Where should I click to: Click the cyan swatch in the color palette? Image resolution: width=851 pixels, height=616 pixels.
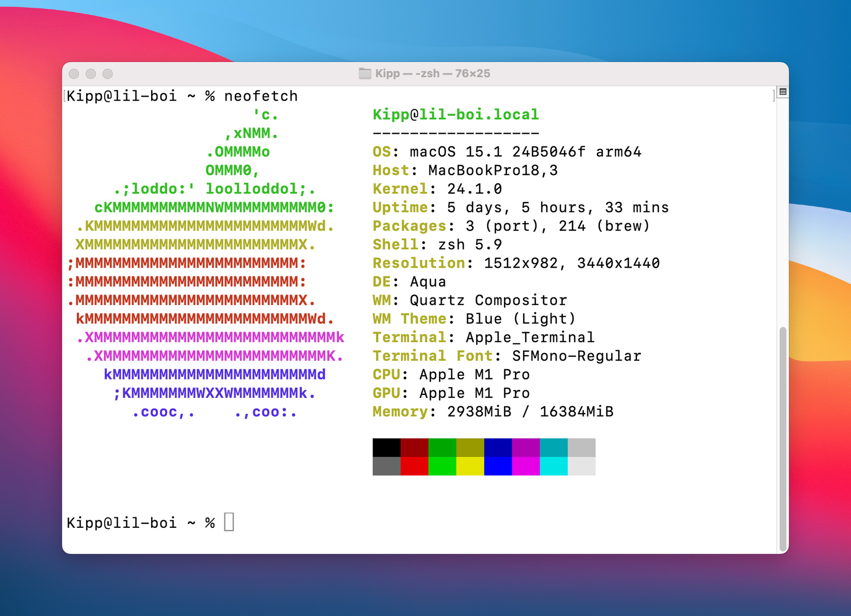(553, 465)
